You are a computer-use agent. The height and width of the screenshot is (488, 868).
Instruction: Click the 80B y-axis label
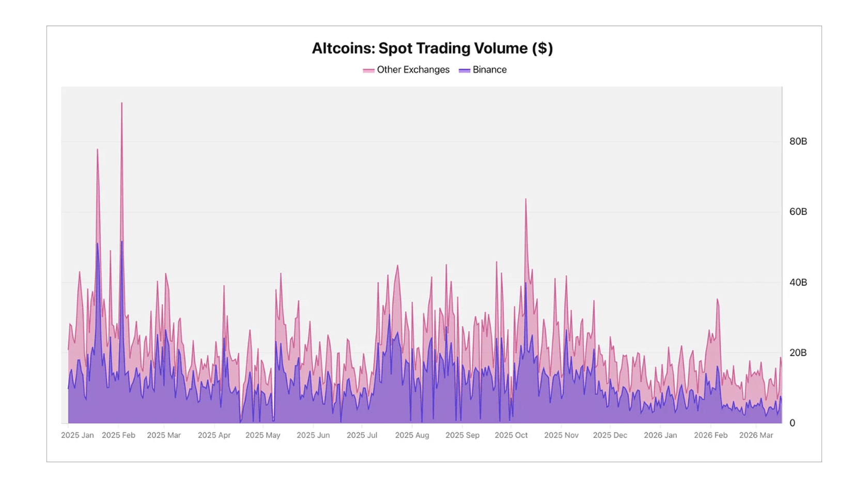pos(798,142)
